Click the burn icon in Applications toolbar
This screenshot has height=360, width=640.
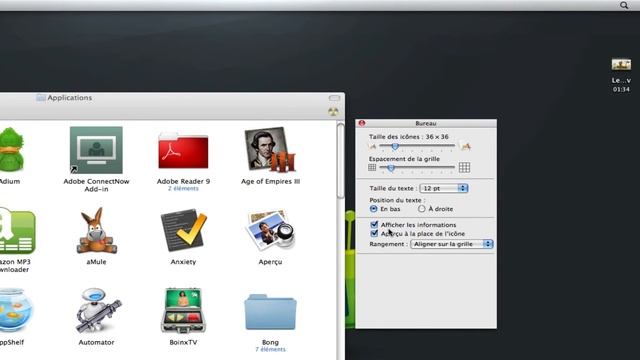coord(333,112)
